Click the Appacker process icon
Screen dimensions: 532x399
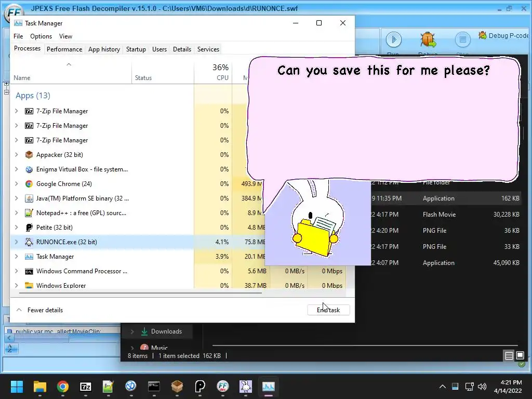pos(29,155)
